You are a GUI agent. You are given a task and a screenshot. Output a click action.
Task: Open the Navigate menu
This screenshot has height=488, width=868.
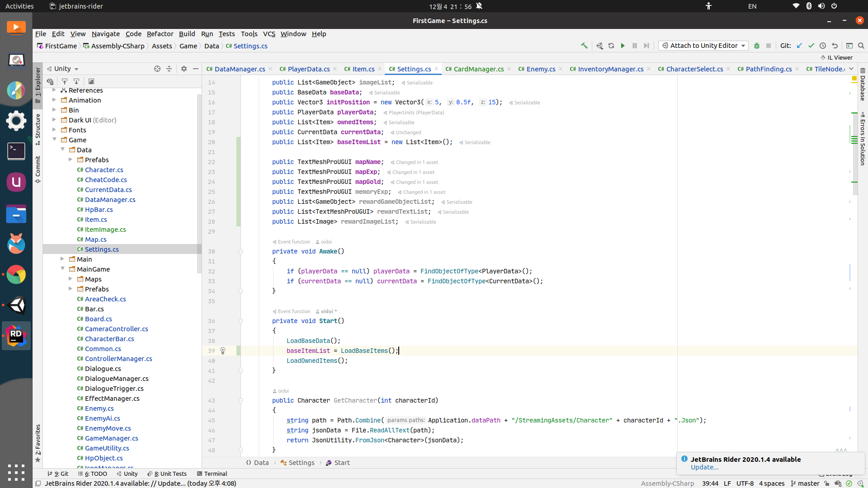[105, 34]
